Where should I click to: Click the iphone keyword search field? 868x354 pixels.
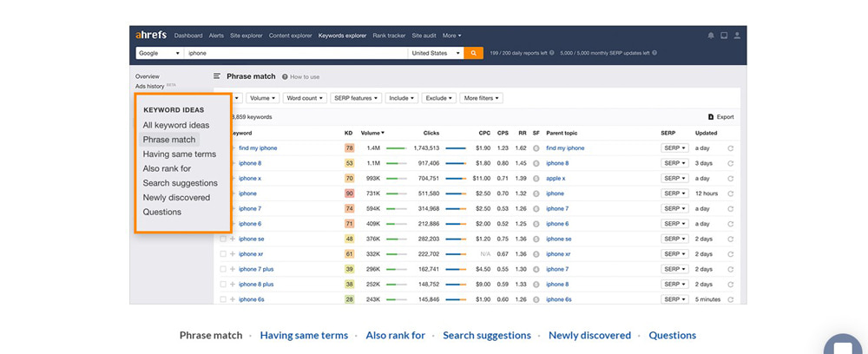296,53
